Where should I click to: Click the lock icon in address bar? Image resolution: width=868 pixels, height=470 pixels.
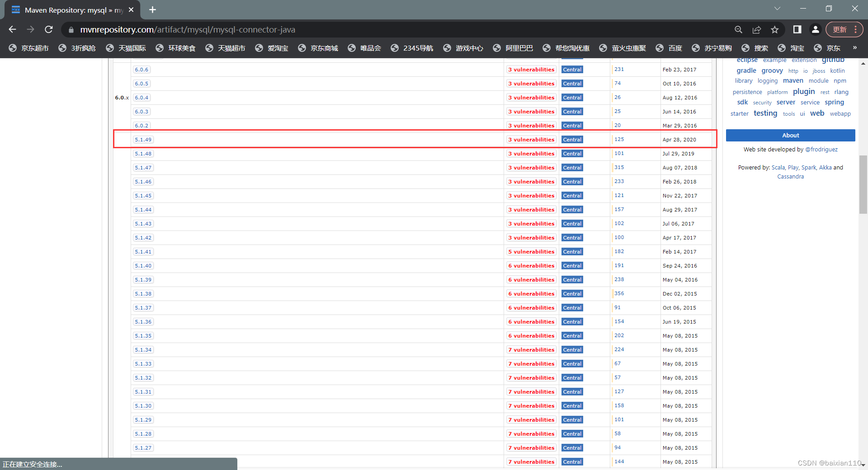coord(71,30)
